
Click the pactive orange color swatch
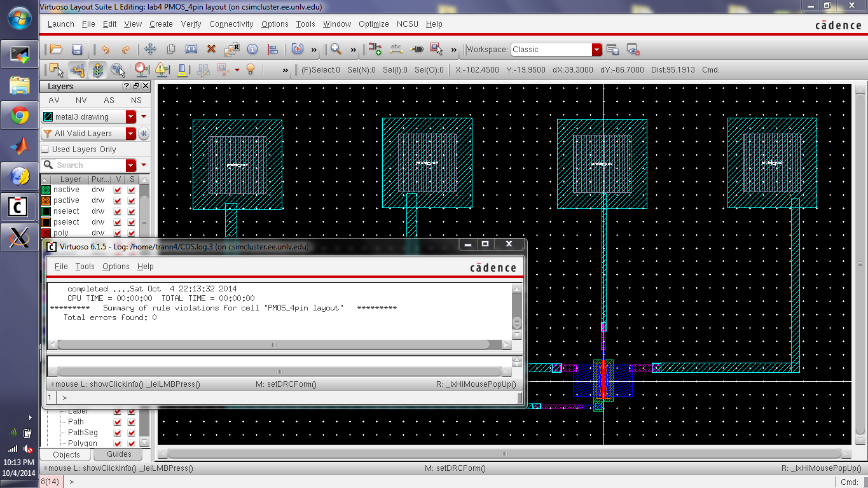(x=46, y=200)
